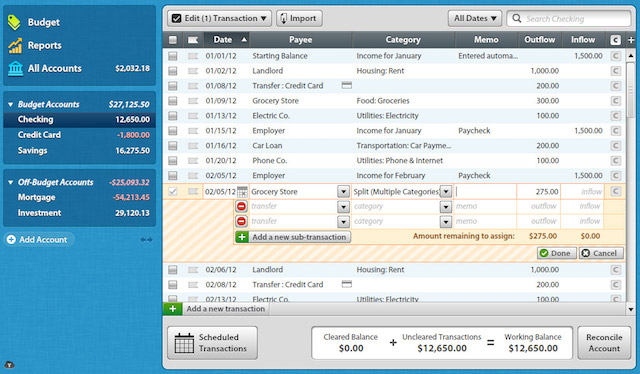
Task: Collapse the Budget Accounts group
Action: click(x=11, y=105)
